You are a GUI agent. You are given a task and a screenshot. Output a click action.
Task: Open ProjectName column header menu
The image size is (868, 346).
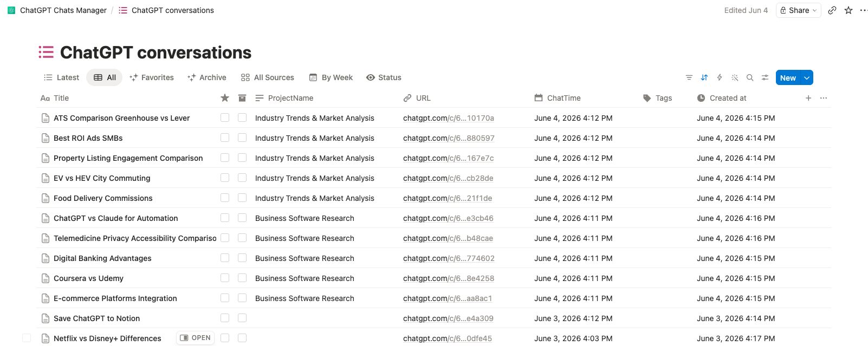click(284, 98)
